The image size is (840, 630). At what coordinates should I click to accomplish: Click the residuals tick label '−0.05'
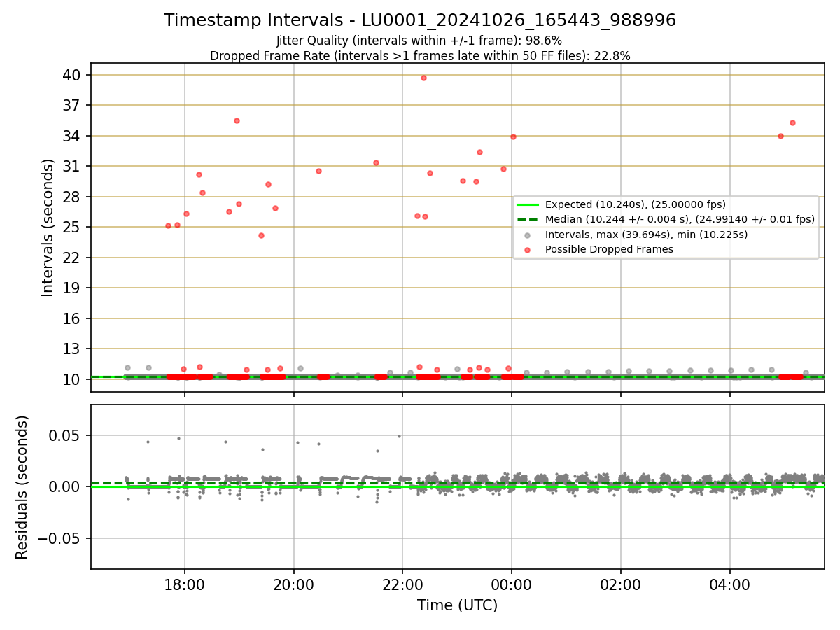[59, 538]
